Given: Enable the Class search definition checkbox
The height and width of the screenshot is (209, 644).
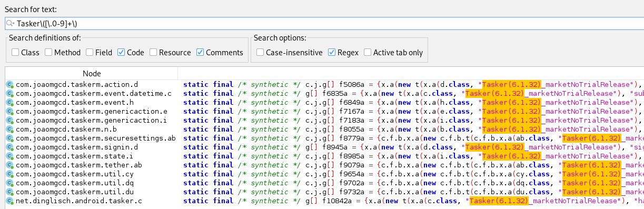Looking at the screenshot, I should coord(15,52).
